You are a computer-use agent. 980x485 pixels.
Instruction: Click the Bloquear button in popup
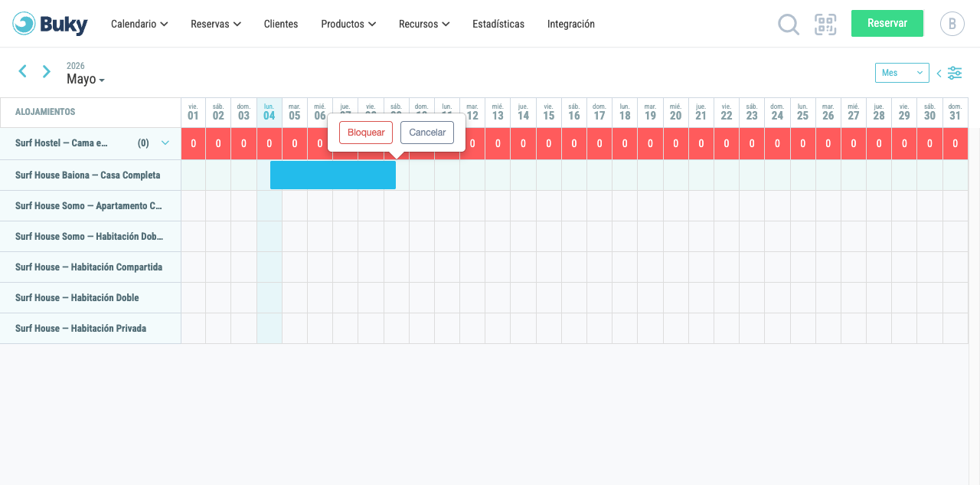366,133
